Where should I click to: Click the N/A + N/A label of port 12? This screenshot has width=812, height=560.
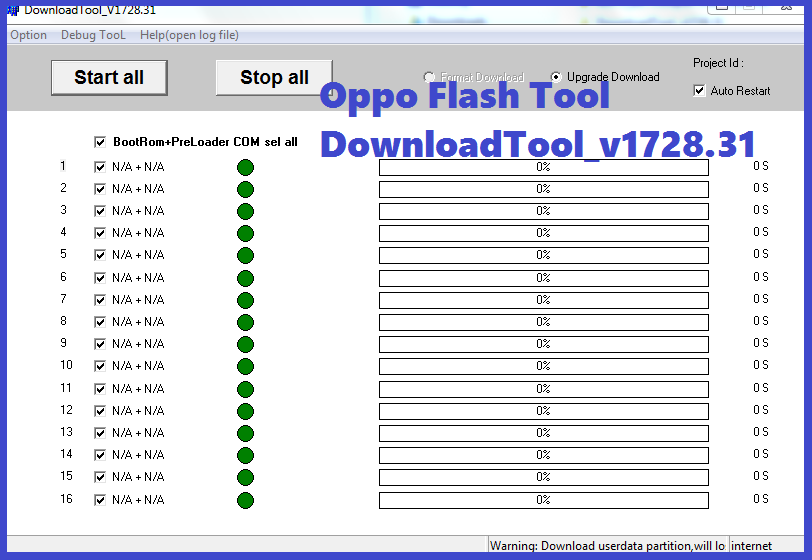tap(138, 411)
